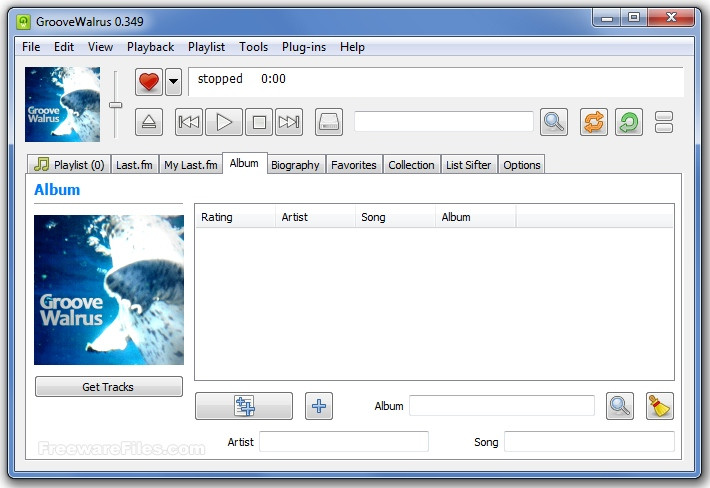Sort by the Album column header
Screen dimensions: 710x488
tap(475, 217)
